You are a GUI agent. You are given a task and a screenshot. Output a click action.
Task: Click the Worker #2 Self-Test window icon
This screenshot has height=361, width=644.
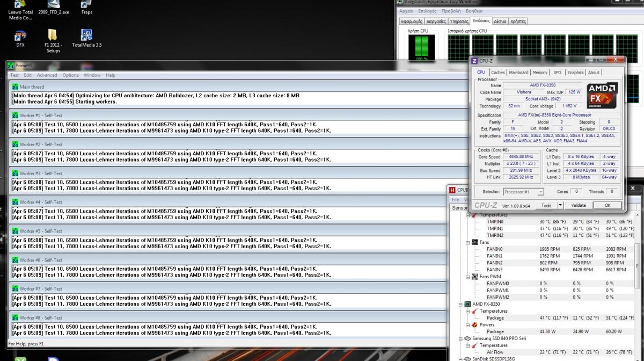click(x=15, y=145)
